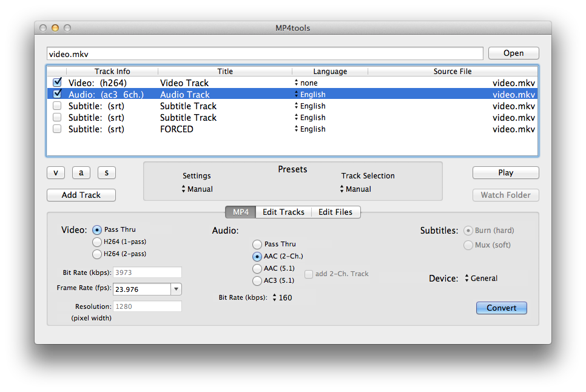The height and width of the screenshot is (392, 586).
Task: Uncheck the Audio (ac3 6ch.) track checkbox
Action: pos(57,94)
